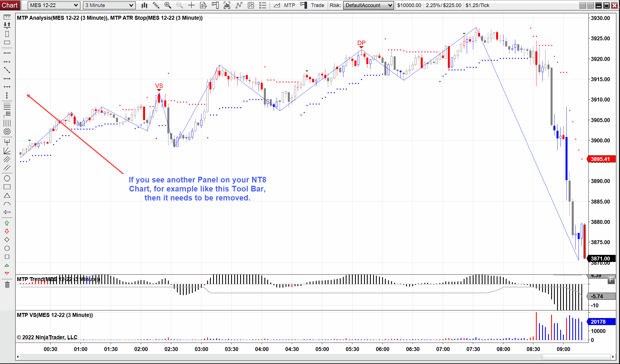Image resolution: width=620 pixels, height=364 pixels.
Task: Select the Fibonacci circle tool
Action: tap(7, 131)
